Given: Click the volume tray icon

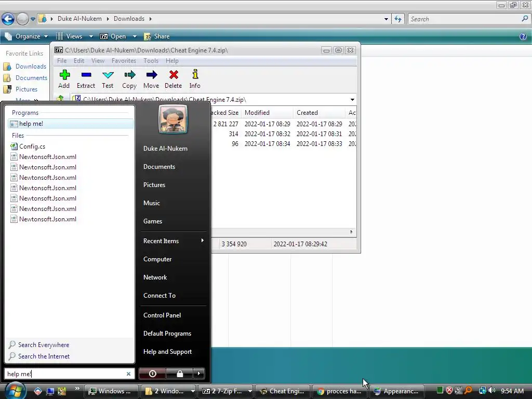Looking at the screenshot, I should coord(491,391).
